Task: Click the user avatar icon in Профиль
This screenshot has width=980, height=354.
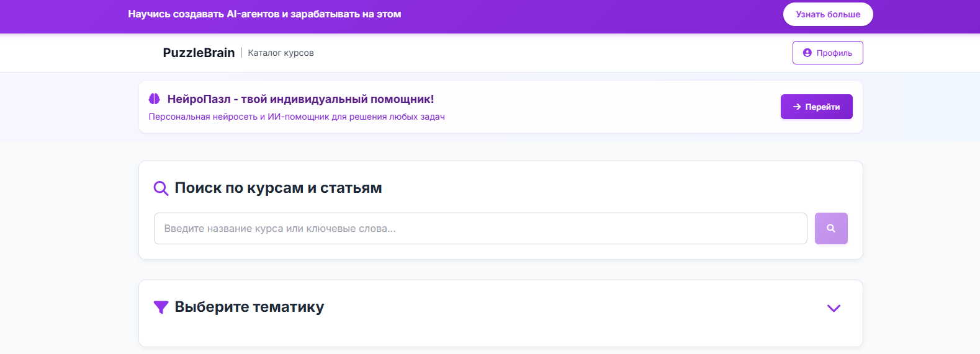Action: (807, 53)
